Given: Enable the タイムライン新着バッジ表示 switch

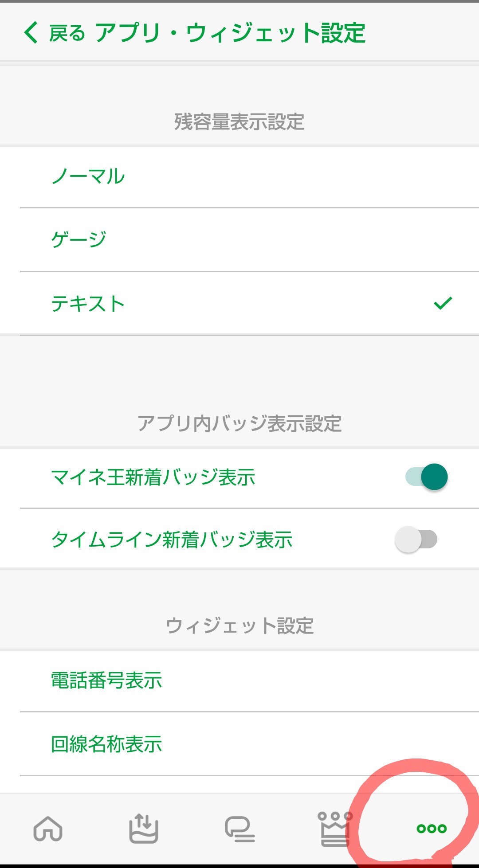Looking at the screenshot, I should pos(416,540).
